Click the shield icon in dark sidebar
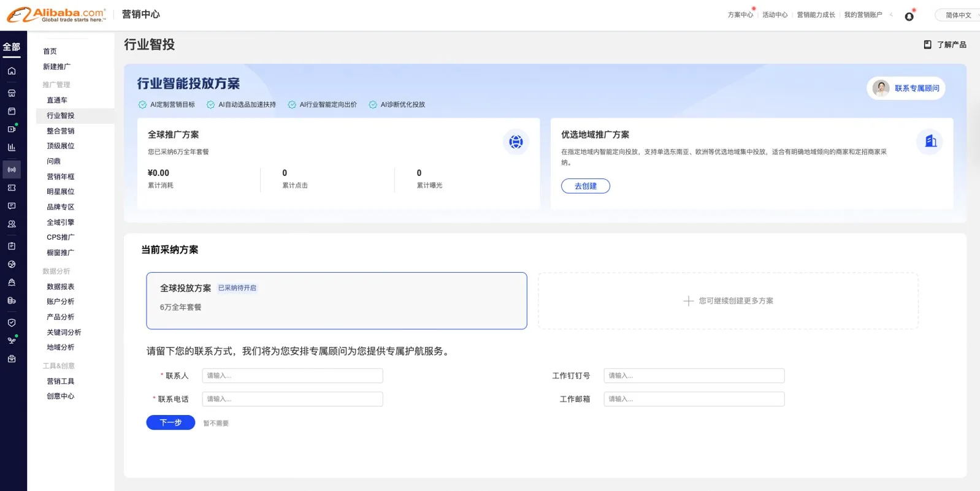This screenshot has height=491, width=980. click(x=12, y=322)
